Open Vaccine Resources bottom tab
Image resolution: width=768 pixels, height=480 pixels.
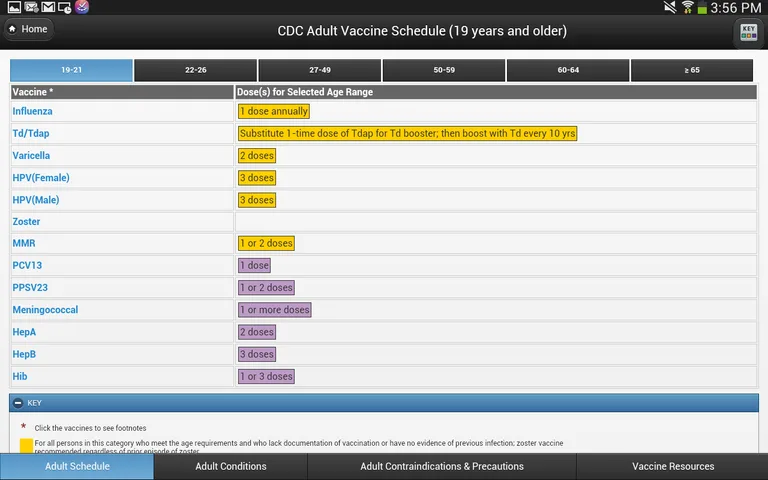coord(672,466)
